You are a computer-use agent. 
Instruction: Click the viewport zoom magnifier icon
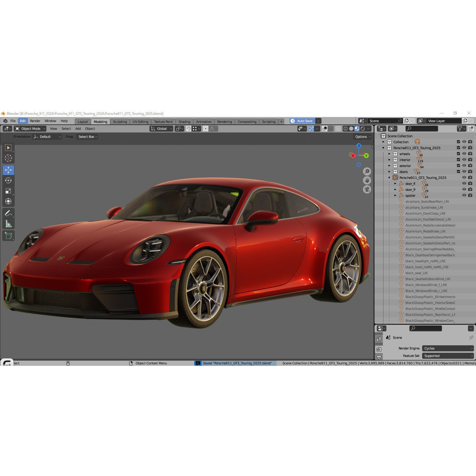click(367, 171)
